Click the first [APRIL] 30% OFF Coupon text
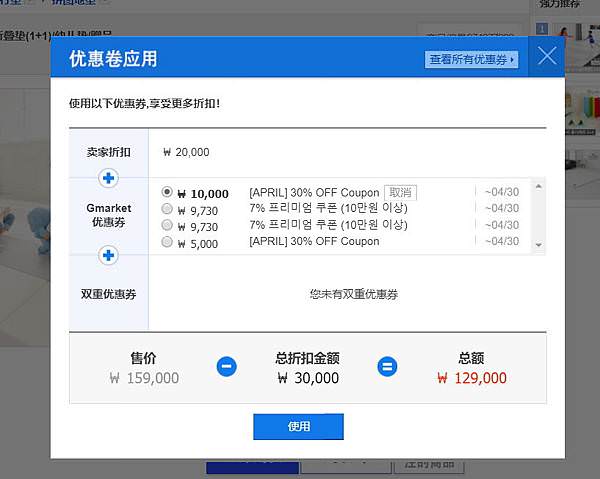The width and height of the screenshot is (600, 479). click(314, 192)
